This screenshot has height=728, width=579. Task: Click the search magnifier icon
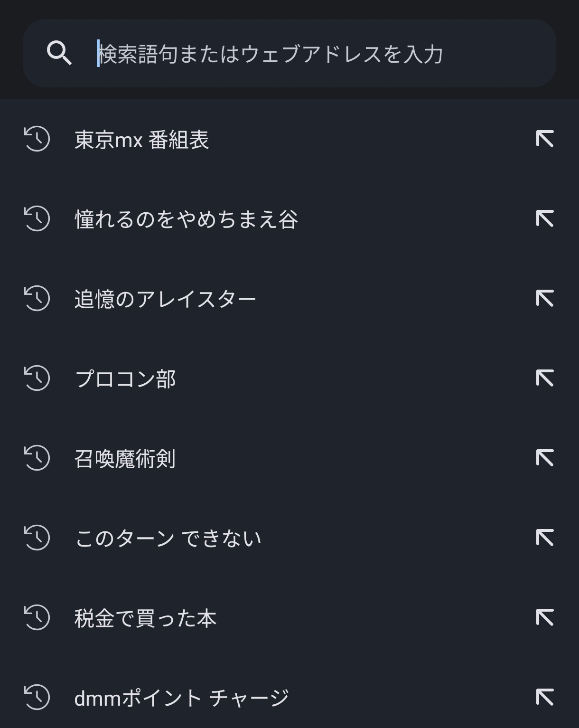pyautogui.click(x=59, y=53)
